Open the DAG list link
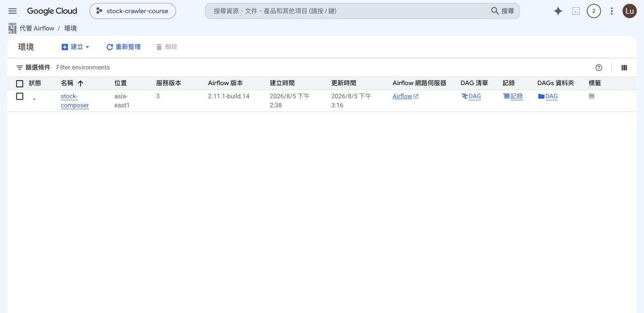The height and width of the screenshot is (313, 644). click(471, 96)
